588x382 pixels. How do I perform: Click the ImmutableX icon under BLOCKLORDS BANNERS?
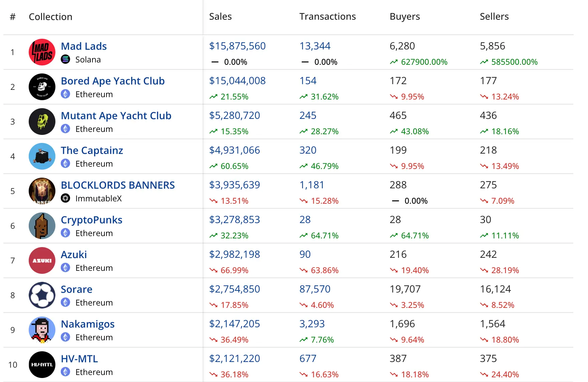pyautogui.click(x=65, y=198)
